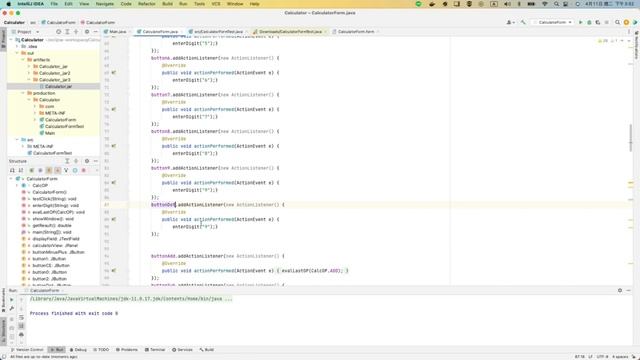Open the Terminal tool window

pos(155,350)
